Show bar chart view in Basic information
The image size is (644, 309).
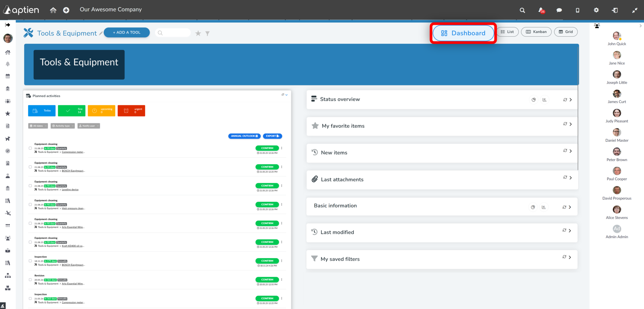click(544, 207)
